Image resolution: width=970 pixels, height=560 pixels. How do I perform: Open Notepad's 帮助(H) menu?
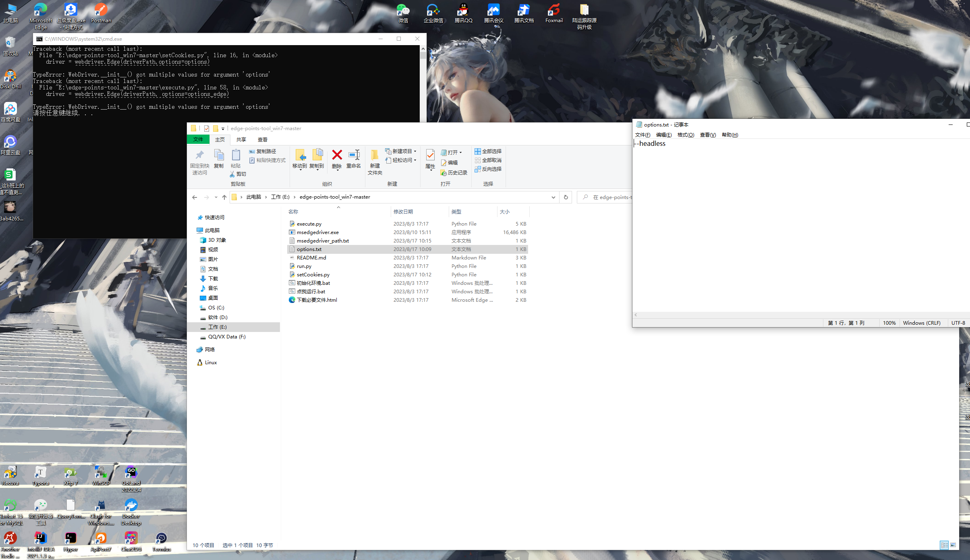(x=730, y=135)
